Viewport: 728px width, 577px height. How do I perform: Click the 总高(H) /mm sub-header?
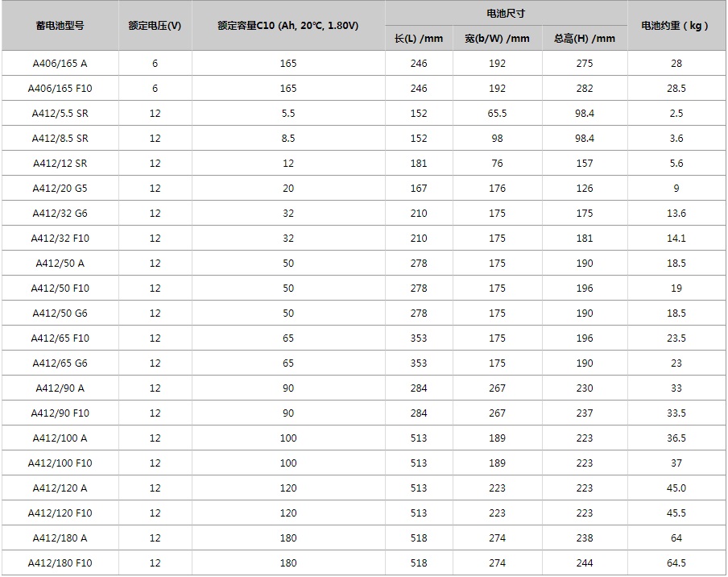coord(584,39)
